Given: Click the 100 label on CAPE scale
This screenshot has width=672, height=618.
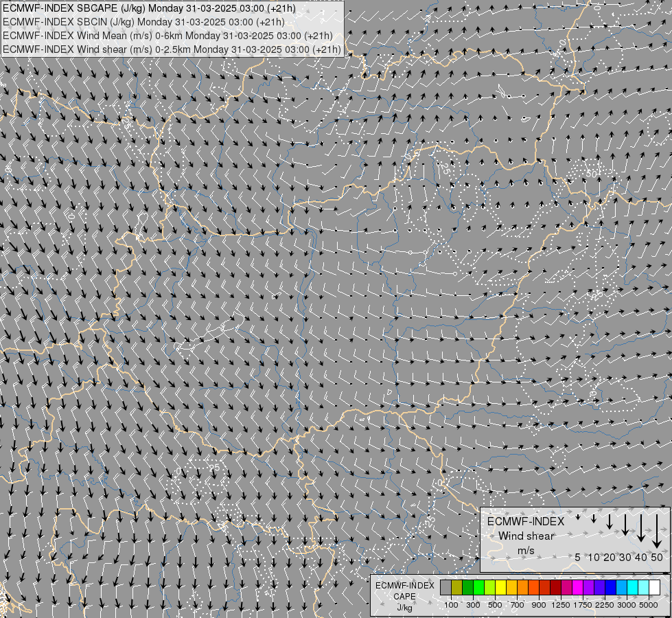Looking at the screenshot, I should 451,605.
